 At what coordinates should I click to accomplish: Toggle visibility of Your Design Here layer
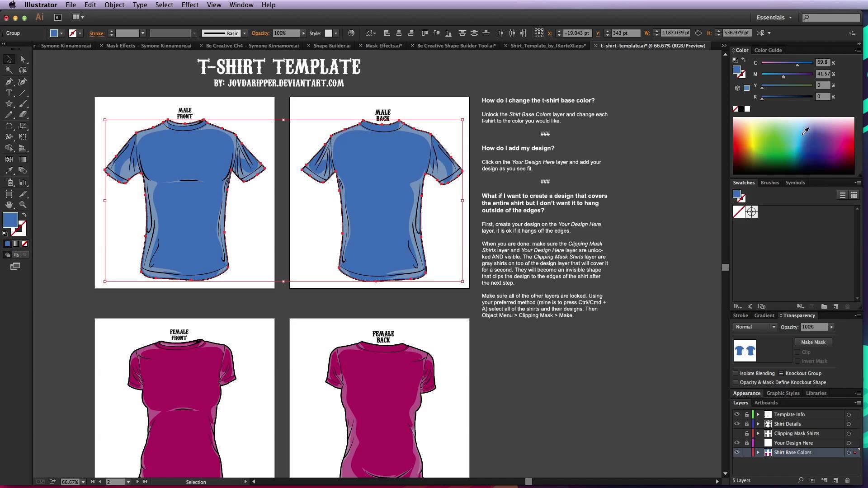coord(736,442)
